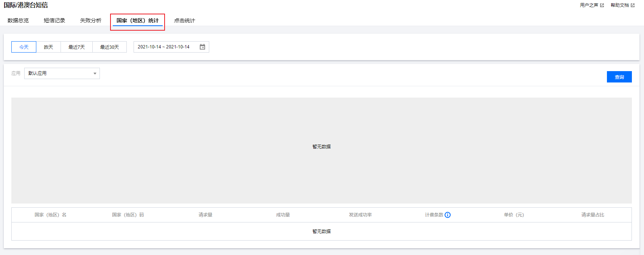
Task: Click the 发送成功率 column header
Action: (360, 215)
